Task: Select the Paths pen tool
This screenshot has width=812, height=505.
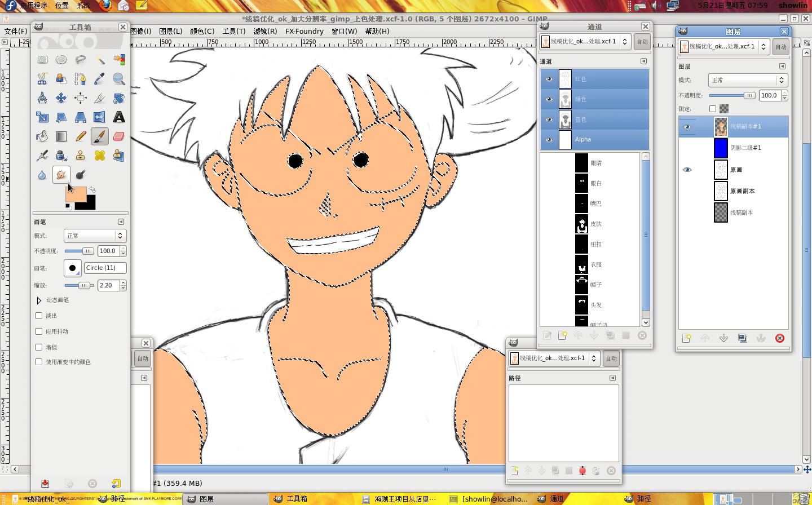Action: point(81,79)
